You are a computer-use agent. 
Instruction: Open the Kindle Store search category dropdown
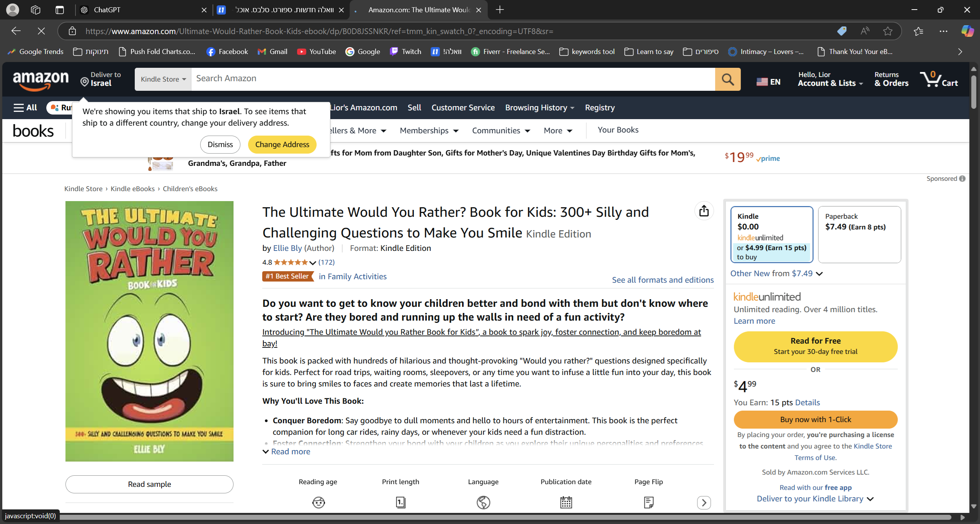pos(163,79)
